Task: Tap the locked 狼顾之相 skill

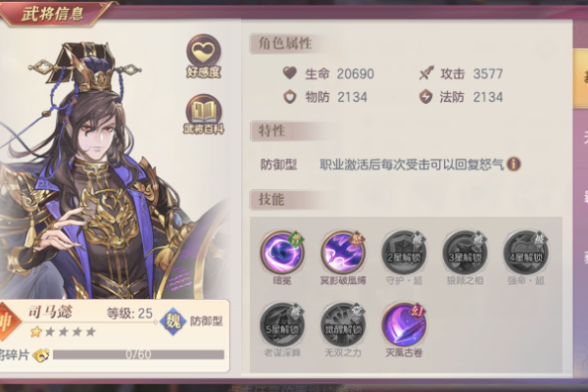Action: (465, 253)
